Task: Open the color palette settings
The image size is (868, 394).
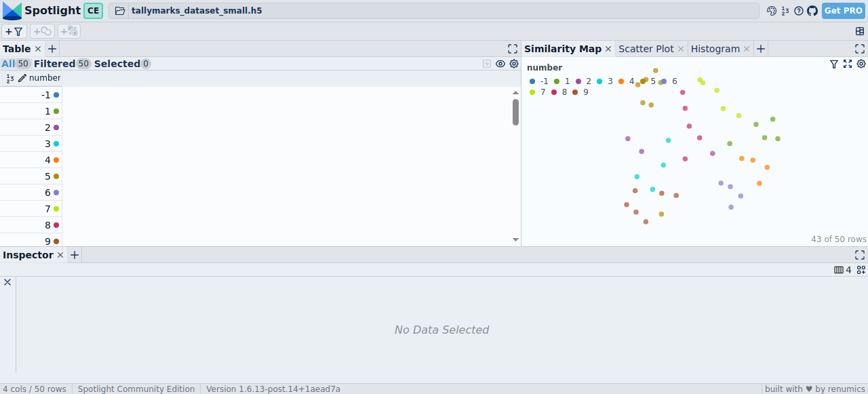Action: (771, 11)
